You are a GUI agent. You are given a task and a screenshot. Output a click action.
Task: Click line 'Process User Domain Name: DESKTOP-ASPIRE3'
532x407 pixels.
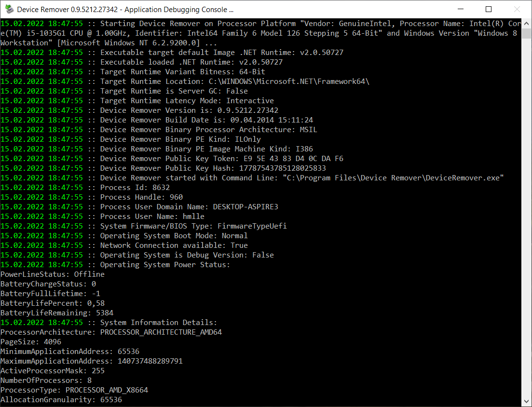(139, 207)
